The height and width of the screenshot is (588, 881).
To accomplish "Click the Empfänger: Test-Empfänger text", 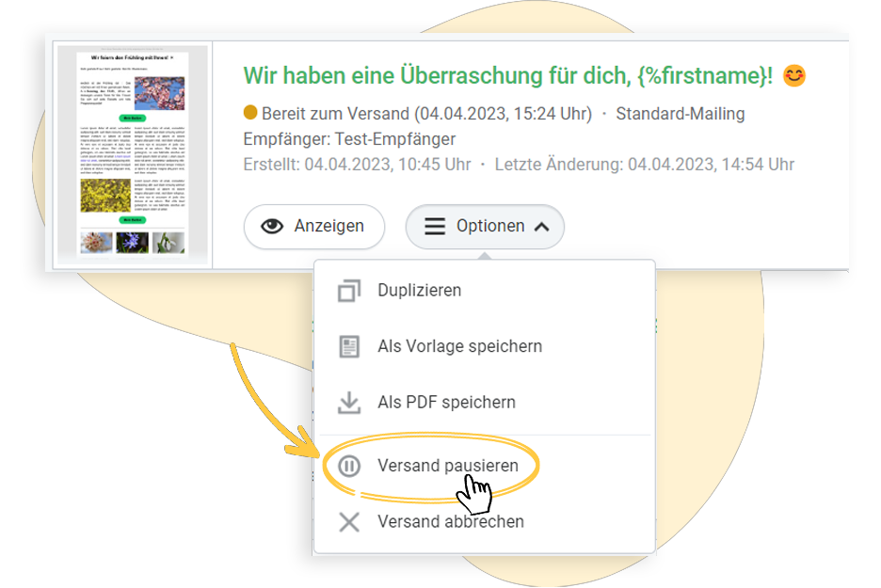I will click(x=349, y=139).
